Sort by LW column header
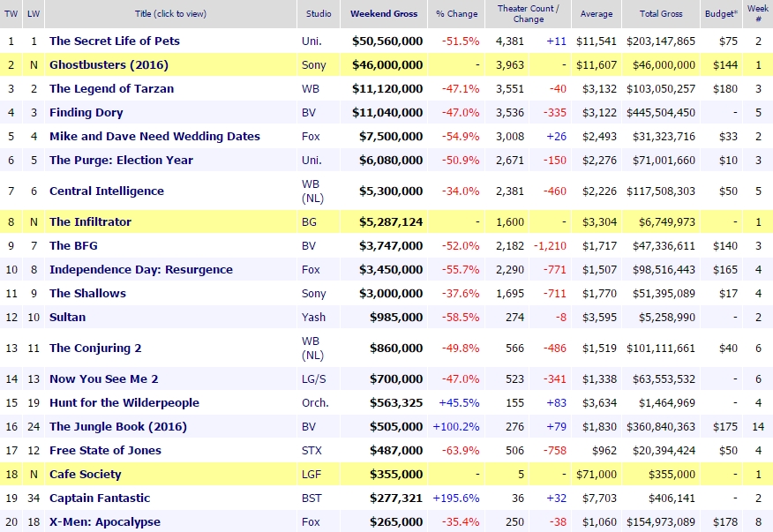The height and width of the screenshot is (532, 773). pyautogui.click(x=34, y=14)
